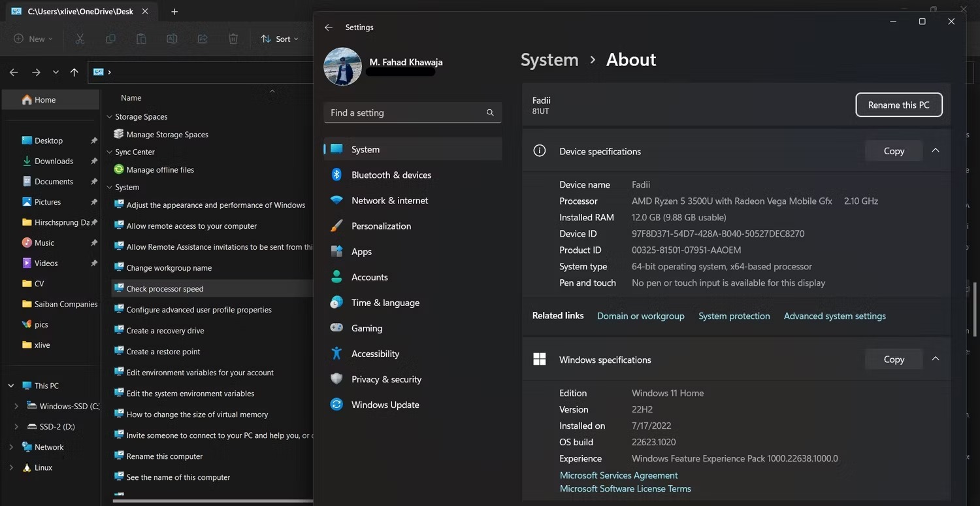The height and width of the screenshot is (506, 980).
Task: Open the New menu in File Explorer
Action: [x=33, y=39]
